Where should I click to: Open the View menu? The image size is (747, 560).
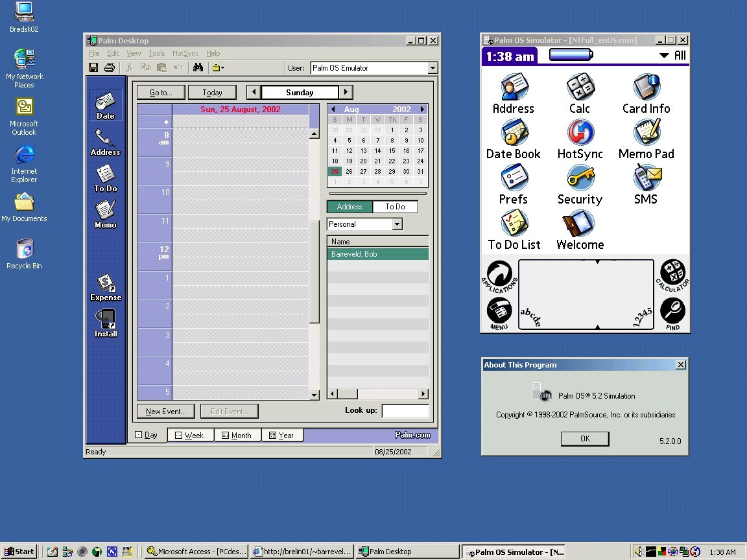coord(134,53)
